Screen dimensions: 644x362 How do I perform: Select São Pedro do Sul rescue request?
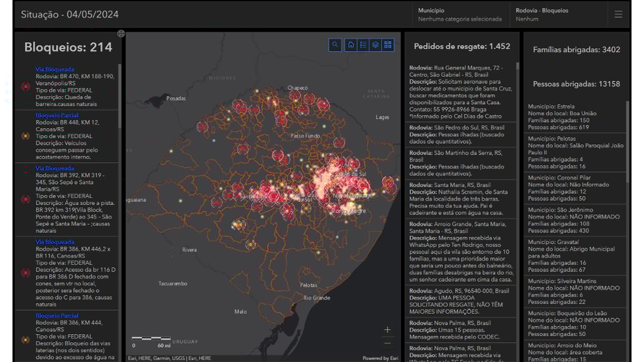(x=460, y=135)
